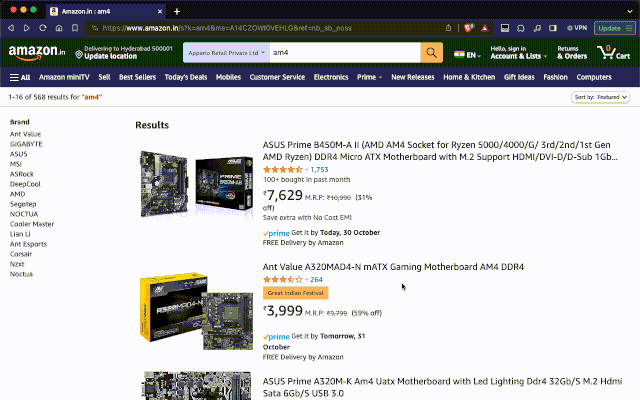Filter by brand Ant Value
This screenshot has height=400, width=640.
[25, 134]
